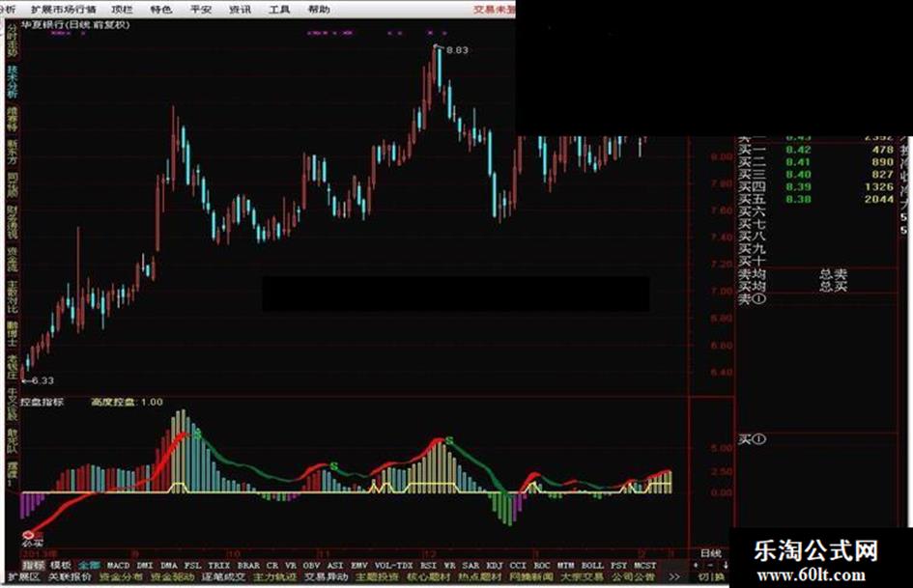Screen dimensions: 913x588
Task: Open the 核心题材 bottom tab
Action: pos(429,577)
